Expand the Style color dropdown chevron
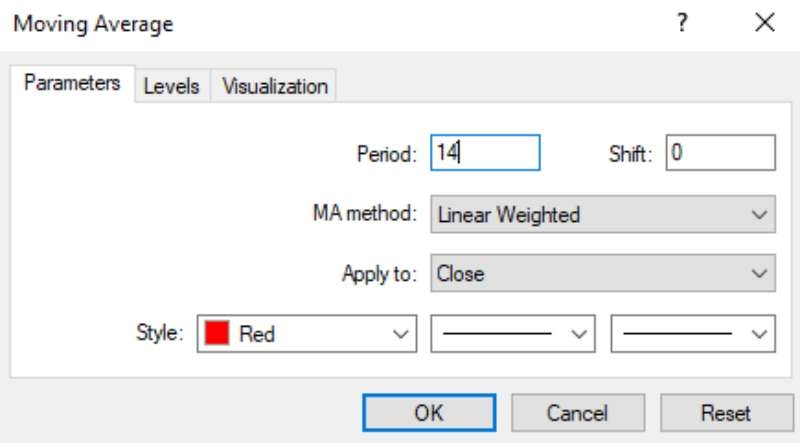The height and width of the screenshot is (443, 800). point(401,334)
